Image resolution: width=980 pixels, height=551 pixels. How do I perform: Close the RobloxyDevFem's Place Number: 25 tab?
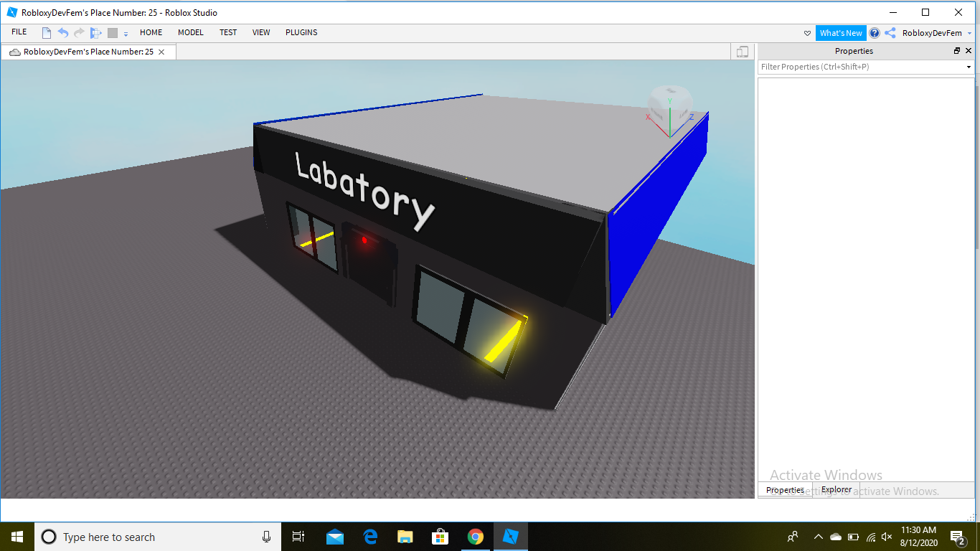pyautogui.click(x=161, y=52)
